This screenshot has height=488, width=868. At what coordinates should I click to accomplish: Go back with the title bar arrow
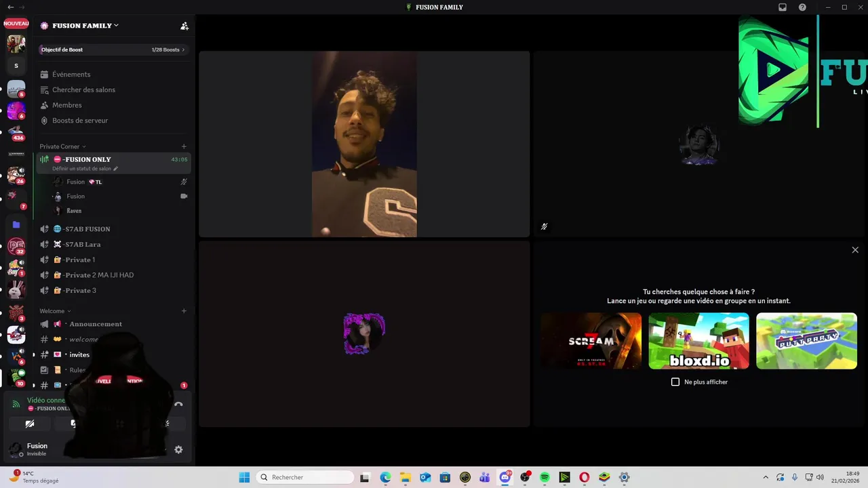coord(10,7)
